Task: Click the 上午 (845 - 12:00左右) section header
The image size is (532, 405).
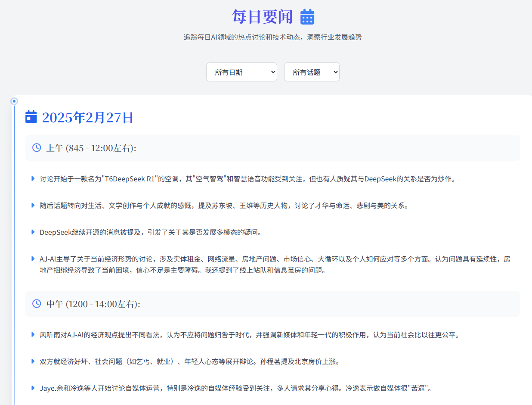Action: (272, 148)
